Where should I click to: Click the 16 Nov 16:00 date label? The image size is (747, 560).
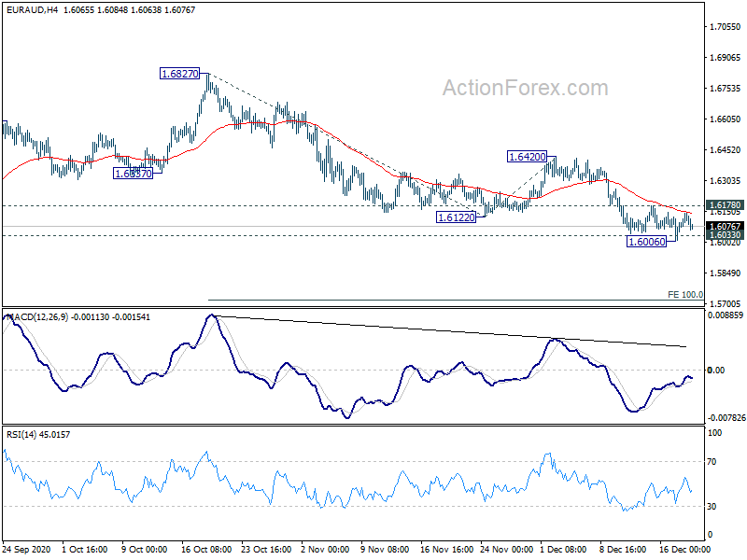coord(447,549)
